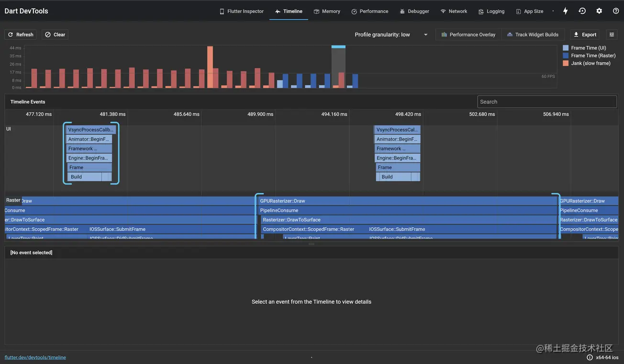The image size is (624, 364).
Task: Select the Frame event inside the UI brackets
Action: 89,167
